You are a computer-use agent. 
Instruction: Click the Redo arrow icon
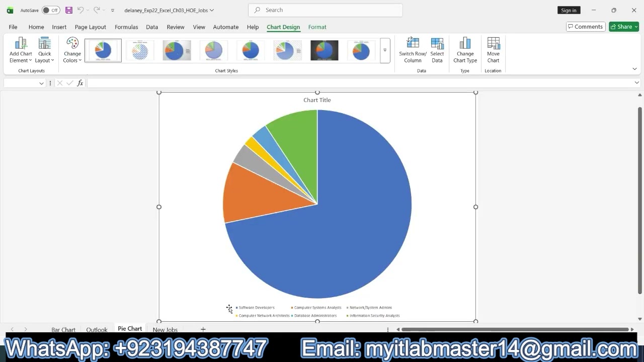(x=97, y=10)
